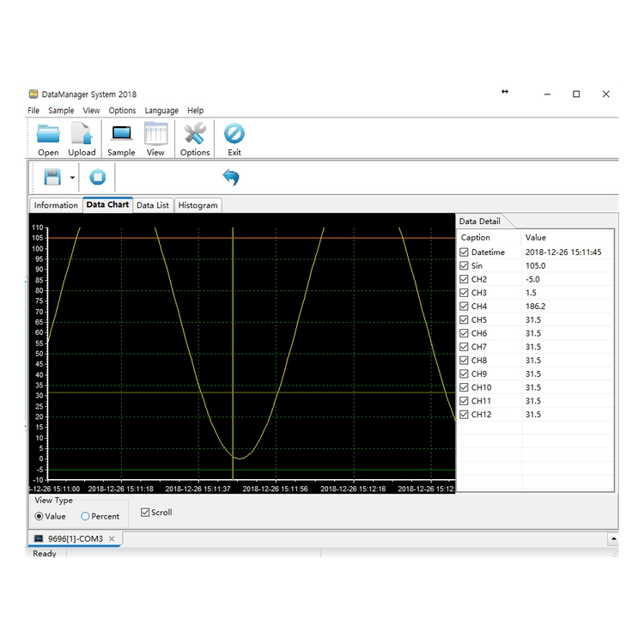Screen dimensions: 644x644
Task: Open the Options tools icon
Action: pos(195,133)
